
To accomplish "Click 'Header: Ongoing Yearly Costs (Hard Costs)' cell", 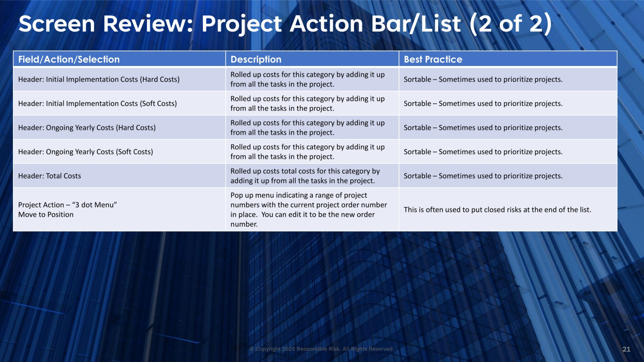I will click(x=119, y=128).
